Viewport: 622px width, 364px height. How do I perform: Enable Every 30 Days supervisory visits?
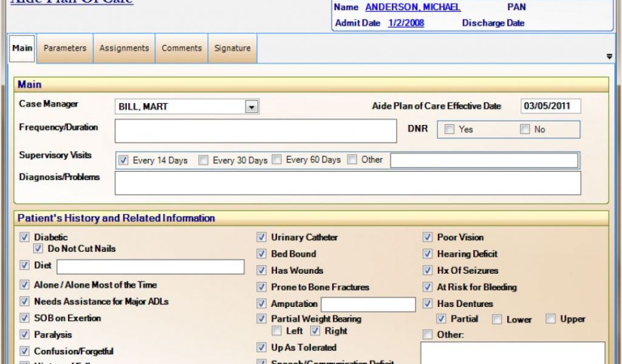[x=204, y=161]
